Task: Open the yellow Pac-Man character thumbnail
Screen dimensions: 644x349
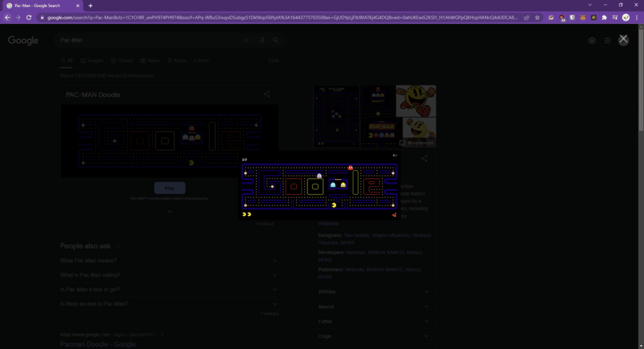Action: (416, 101)
